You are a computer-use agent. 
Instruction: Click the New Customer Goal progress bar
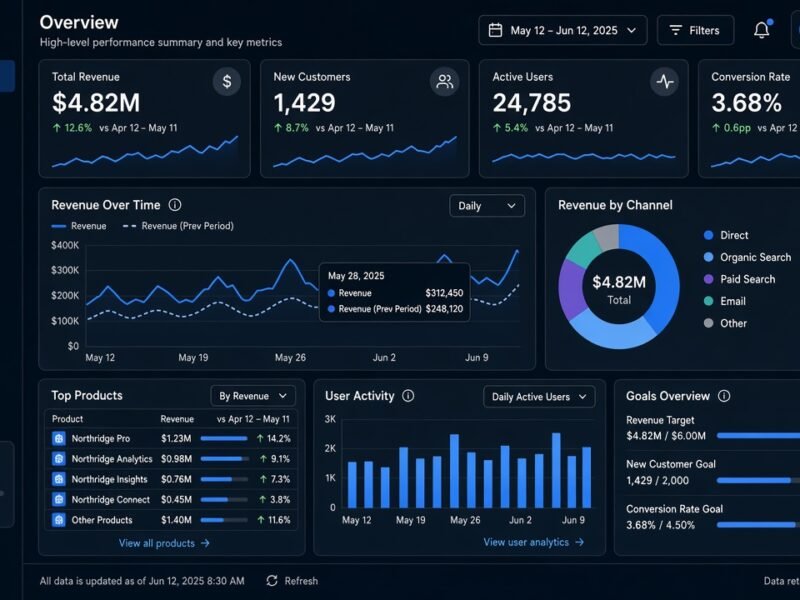(758, 480)
